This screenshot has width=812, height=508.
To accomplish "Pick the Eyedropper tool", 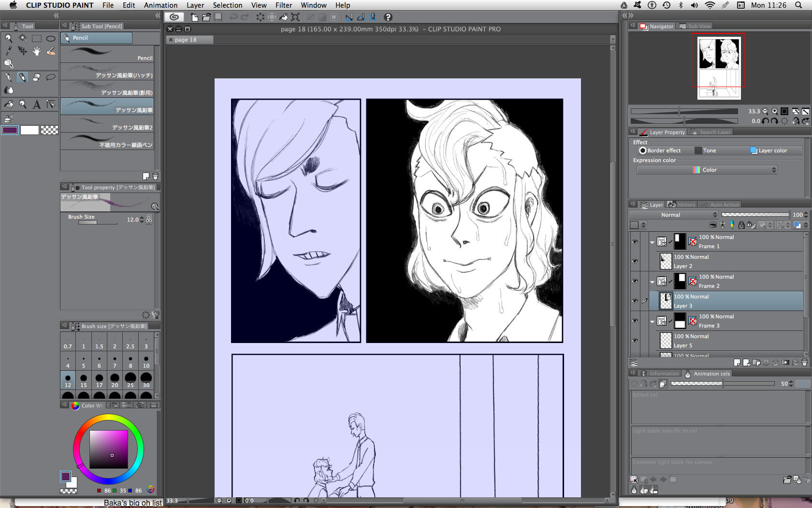I will tap(9, 51).
